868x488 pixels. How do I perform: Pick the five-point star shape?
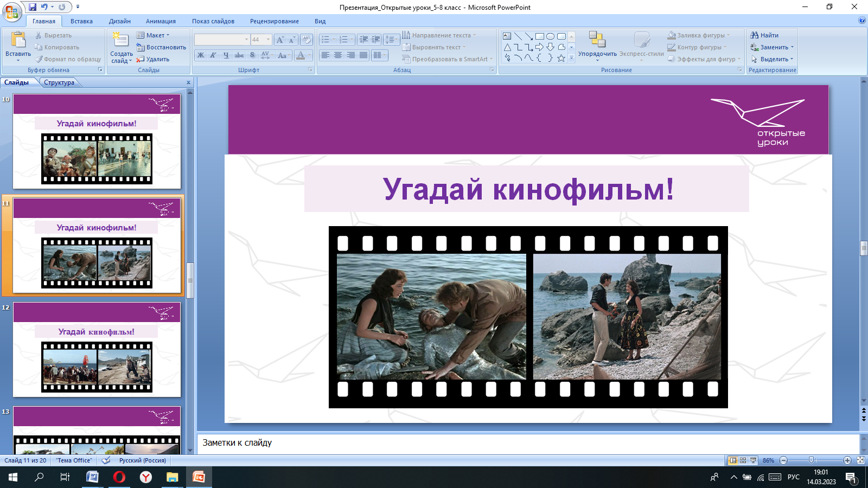click(x=561, y=58)
